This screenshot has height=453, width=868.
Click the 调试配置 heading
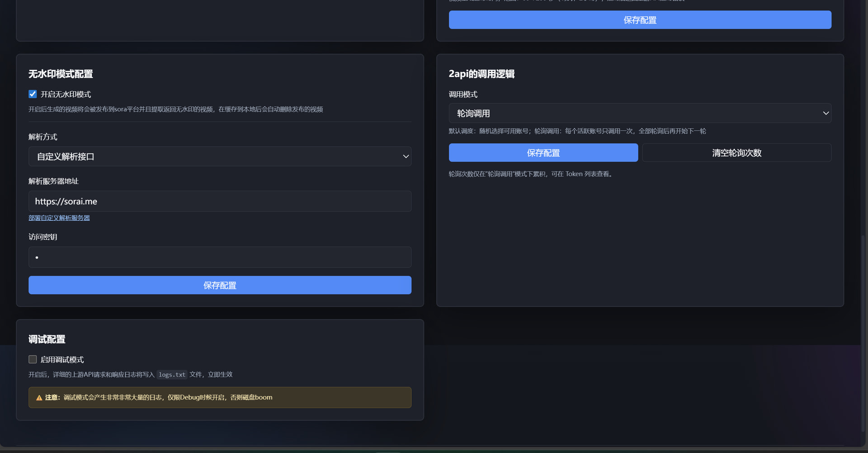(47, 339)
